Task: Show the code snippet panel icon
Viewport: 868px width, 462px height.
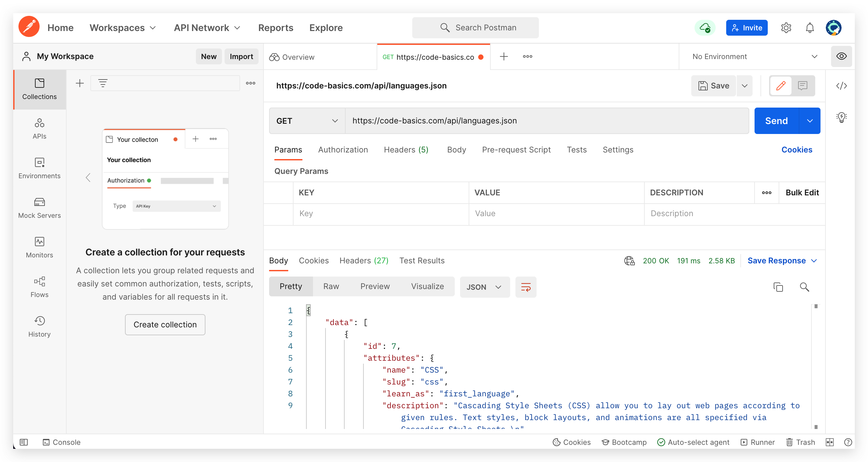Action: (841, 86)
